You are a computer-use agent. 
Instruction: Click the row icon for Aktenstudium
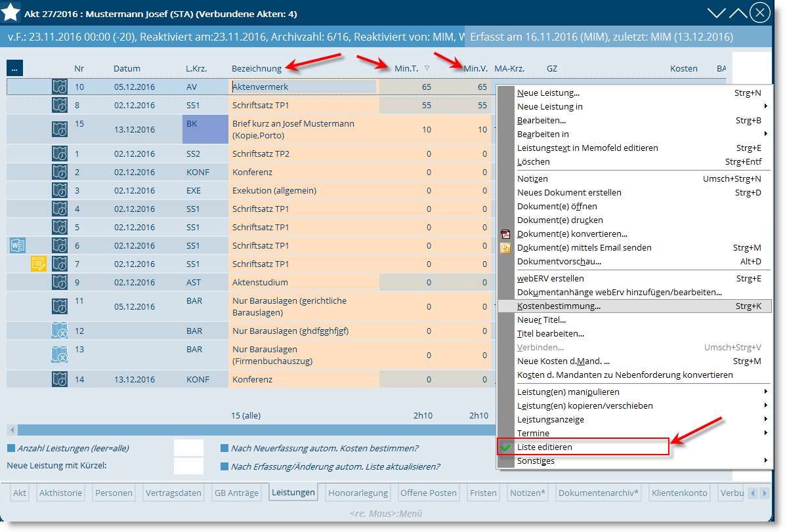point(60,282)
